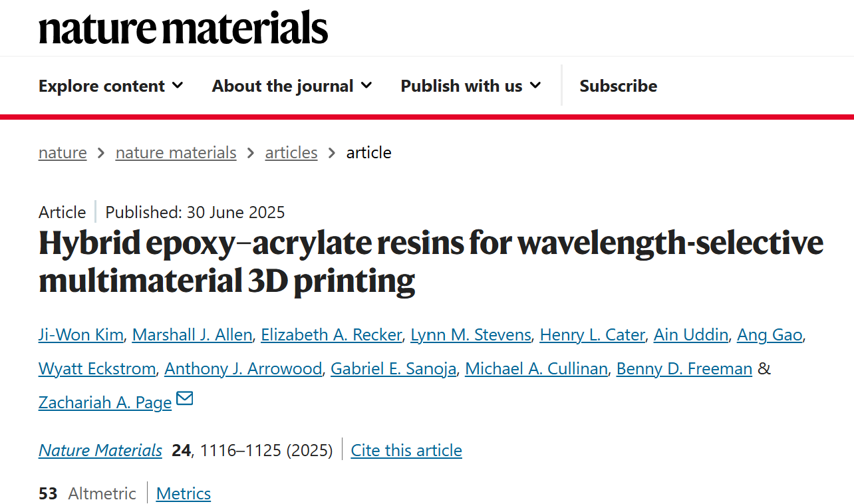Show author Gabriel E. Sanoja's info
This screenshot has height=504, width=854.
[x=393, y=368]
